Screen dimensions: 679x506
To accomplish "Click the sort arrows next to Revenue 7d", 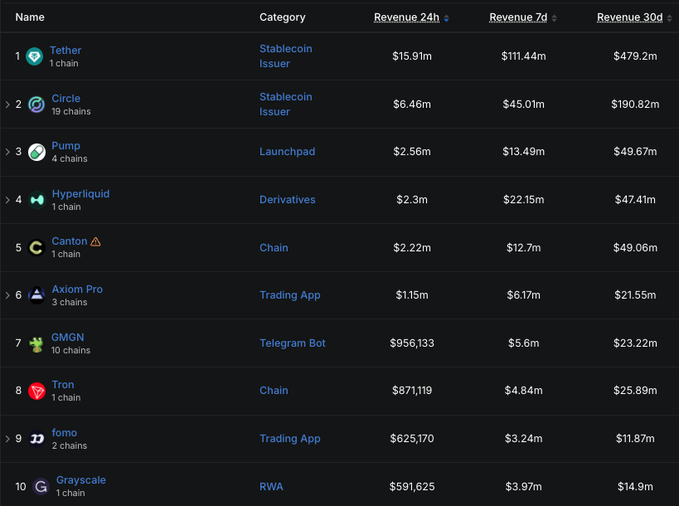I will click(x=554, y=18).
